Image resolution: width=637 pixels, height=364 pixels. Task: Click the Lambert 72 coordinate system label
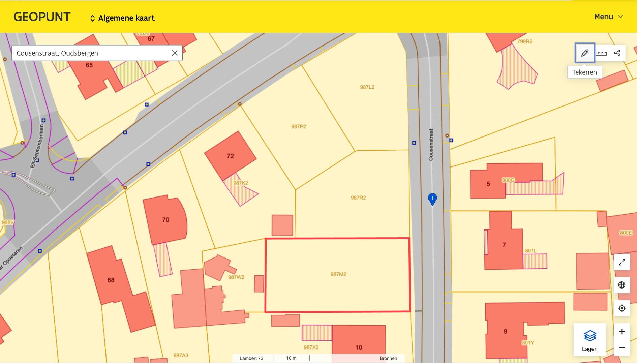pyautogui.click(x=251, y=358)
